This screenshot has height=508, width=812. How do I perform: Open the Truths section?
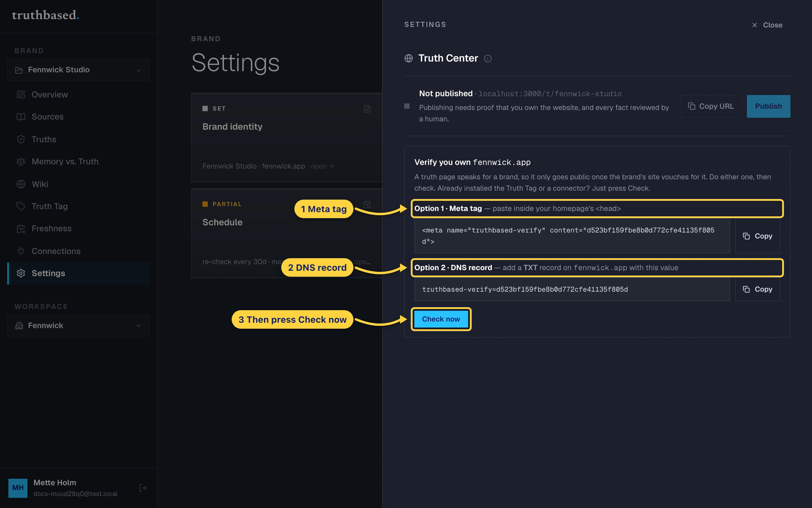(79, 139)
